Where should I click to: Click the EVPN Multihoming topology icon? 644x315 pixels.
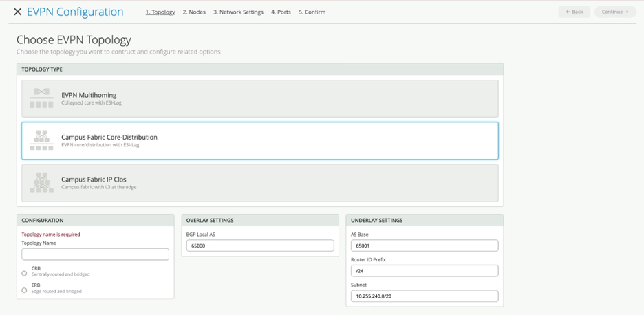41,98
